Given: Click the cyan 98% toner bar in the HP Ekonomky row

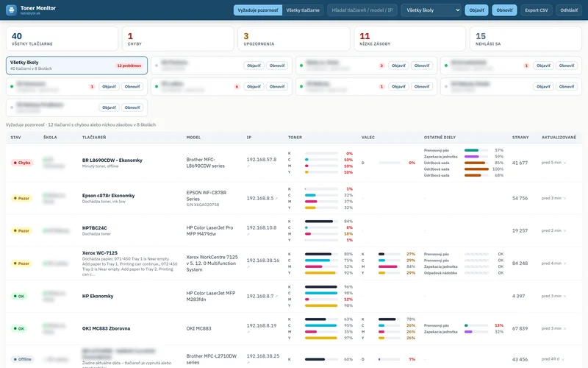Looking at the screenshot, I should [321, 293].
